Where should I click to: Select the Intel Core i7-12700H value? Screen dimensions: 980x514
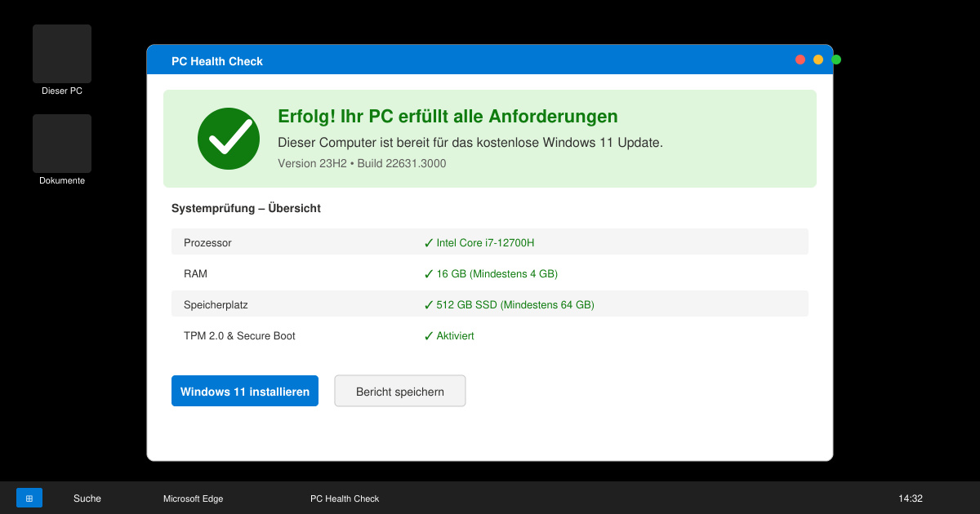479,242
